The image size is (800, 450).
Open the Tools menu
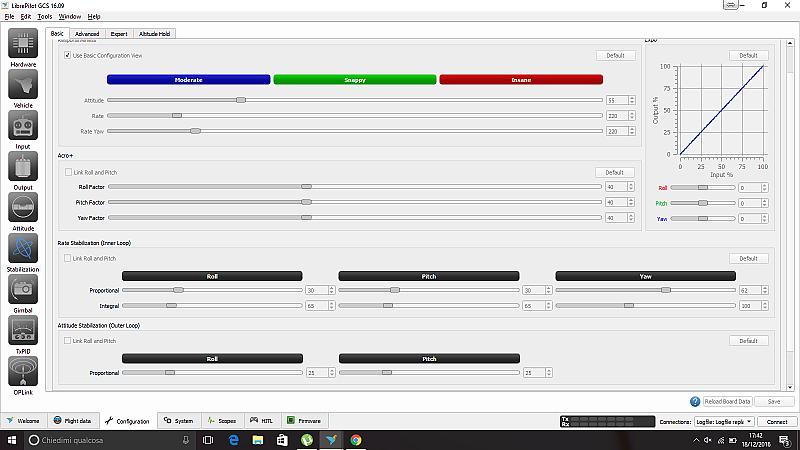coord(45,17)
